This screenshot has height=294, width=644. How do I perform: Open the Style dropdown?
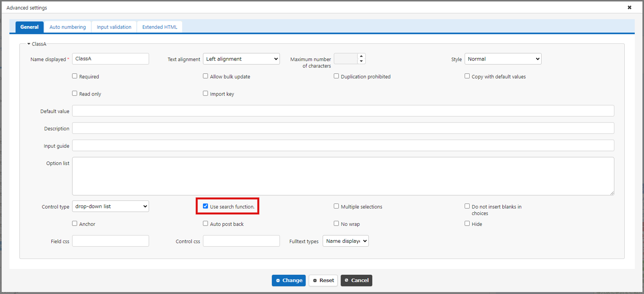tap(503, 59)
